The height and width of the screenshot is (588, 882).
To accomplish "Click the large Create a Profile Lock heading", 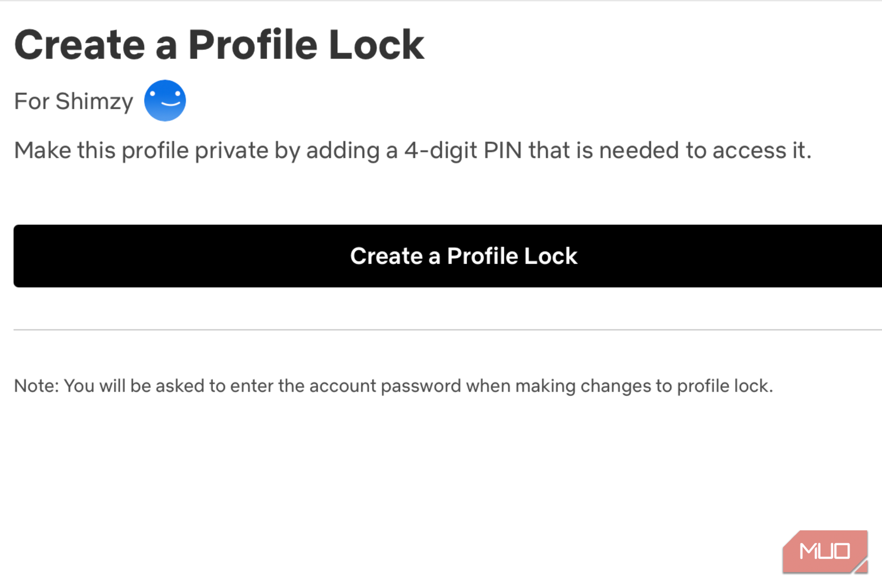I will pyautogui.click(x=219, y=45).
